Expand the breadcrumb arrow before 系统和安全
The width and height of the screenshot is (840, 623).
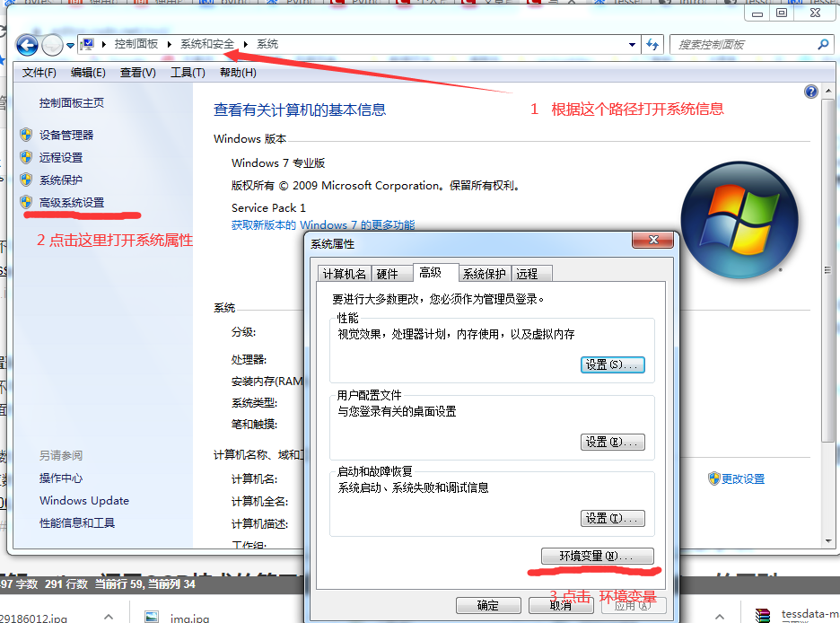click(170, 44)
